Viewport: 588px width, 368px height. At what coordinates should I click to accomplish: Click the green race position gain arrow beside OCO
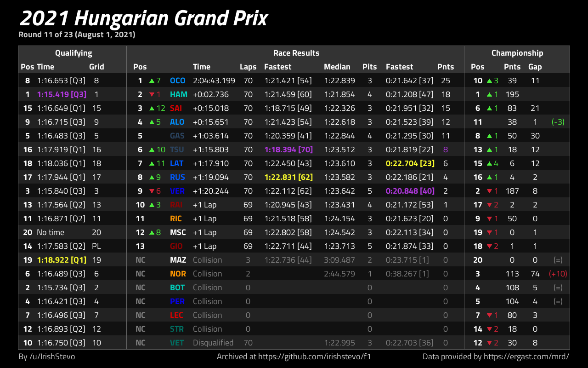pyautogui.click(x=152, y=81)
